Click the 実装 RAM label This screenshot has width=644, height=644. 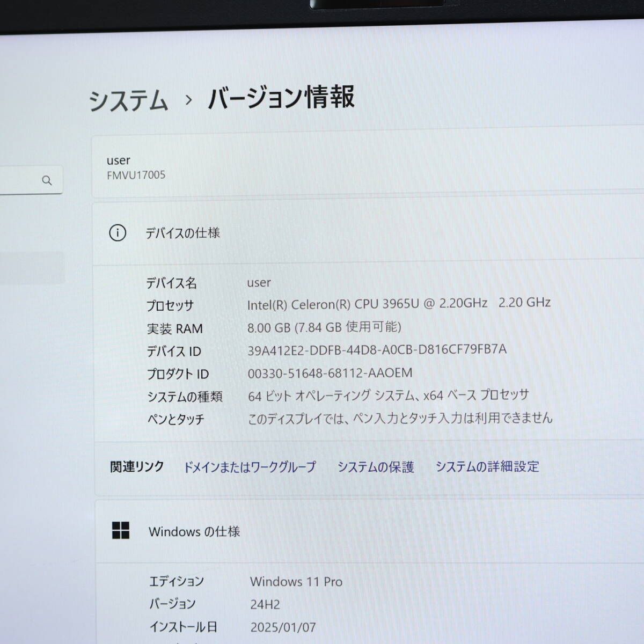tap(175, 328)
